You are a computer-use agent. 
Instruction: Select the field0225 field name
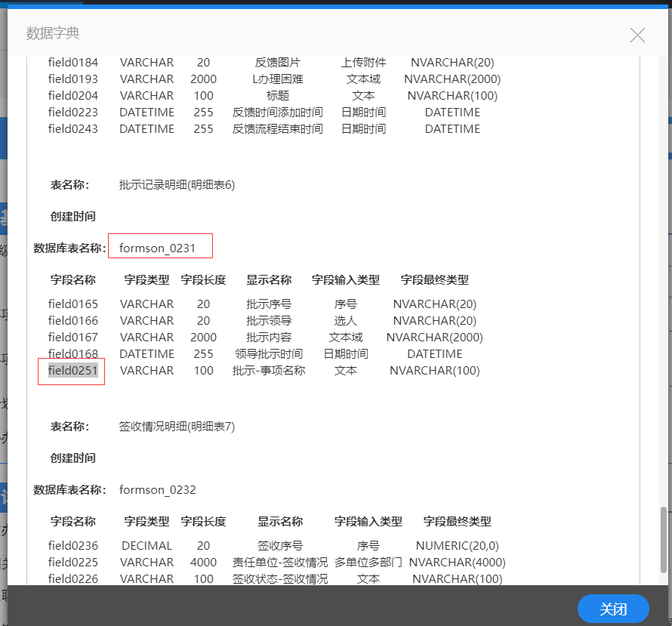pyautogui.click(x=72, y=563)
